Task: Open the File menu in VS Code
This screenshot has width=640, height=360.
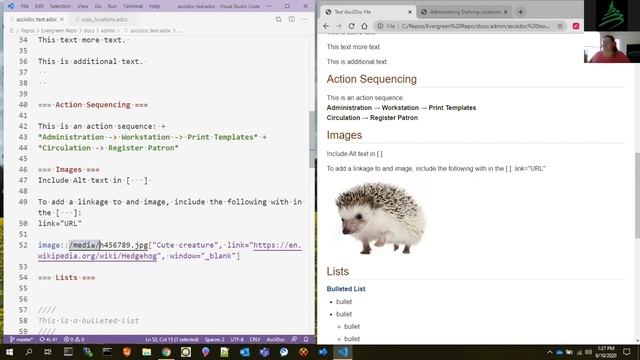Action: (x=24, y=6)
